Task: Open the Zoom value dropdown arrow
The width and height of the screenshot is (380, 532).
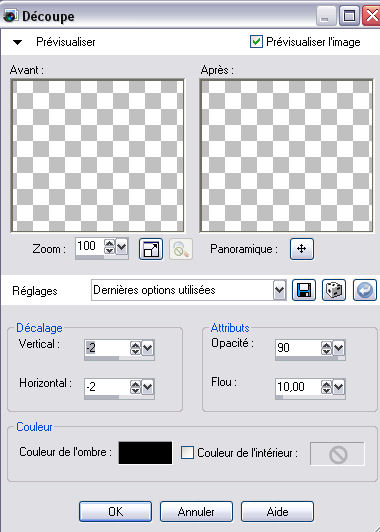Action: [x=121, y=247]
